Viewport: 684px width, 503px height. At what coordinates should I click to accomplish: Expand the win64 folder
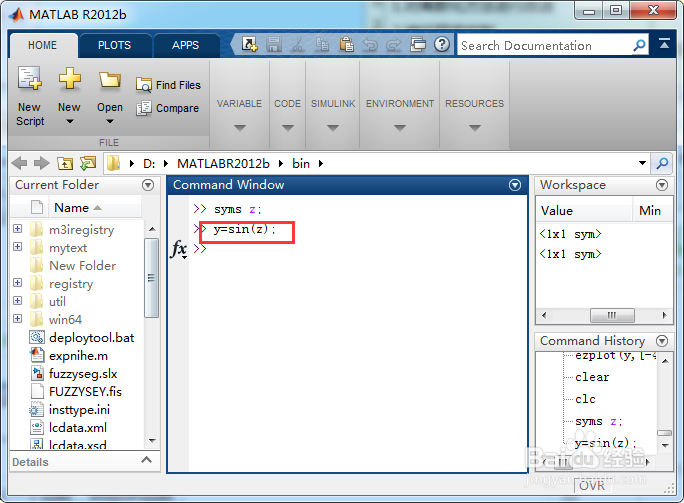[17, 319]
